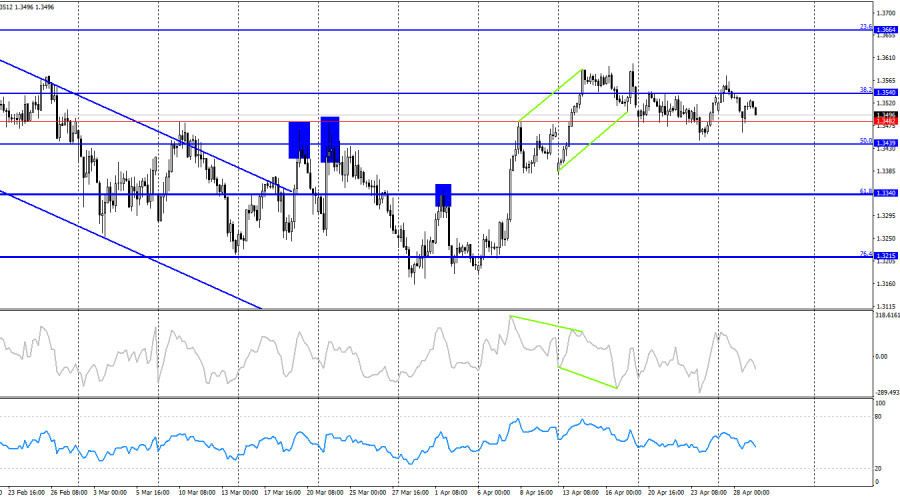Viewport: 900px width, 500px height.
Task: Click the 50.0 Fibonacci level label
Action: tap(866, 141)
